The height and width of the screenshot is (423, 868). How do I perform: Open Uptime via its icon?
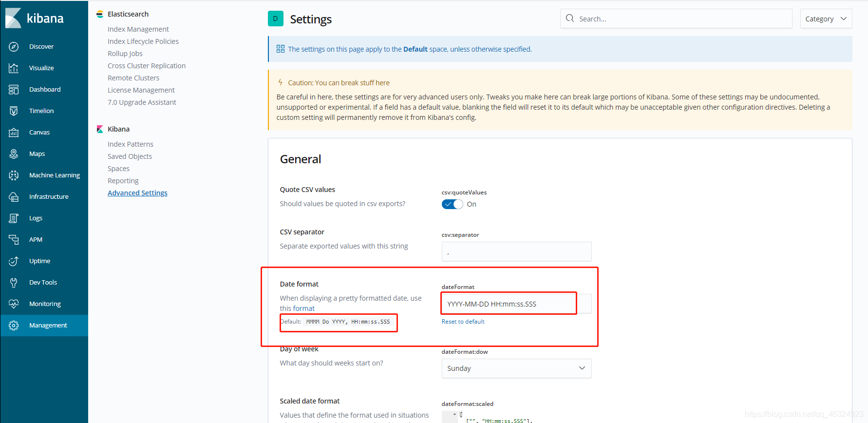point(14,261)
